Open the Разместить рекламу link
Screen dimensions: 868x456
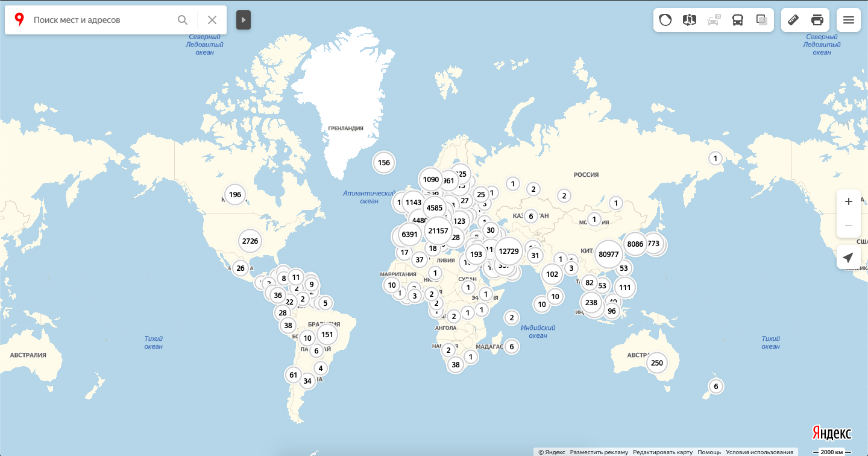[599, 452]
